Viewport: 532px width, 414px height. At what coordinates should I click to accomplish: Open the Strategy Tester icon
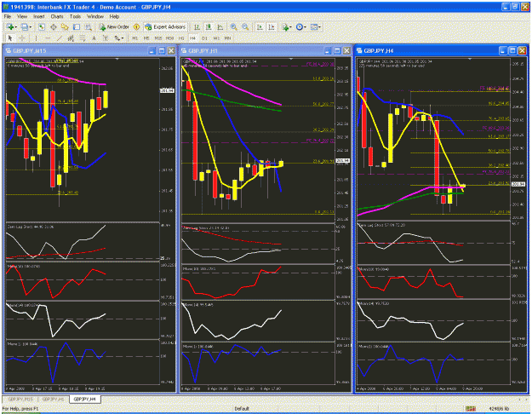coord(89,26)
